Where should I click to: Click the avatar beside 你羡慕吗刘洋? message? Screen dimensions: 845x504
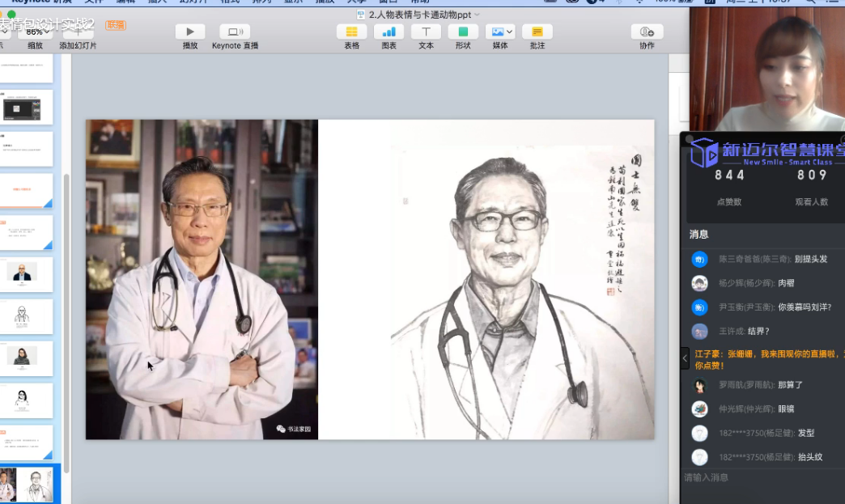pos(699,307)
